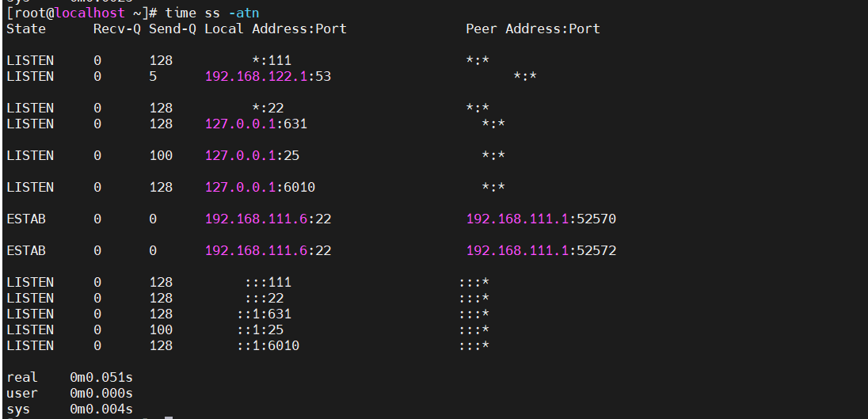
Task: Click the 127.0.0.1:25 listening address
Action: point(252,155)
